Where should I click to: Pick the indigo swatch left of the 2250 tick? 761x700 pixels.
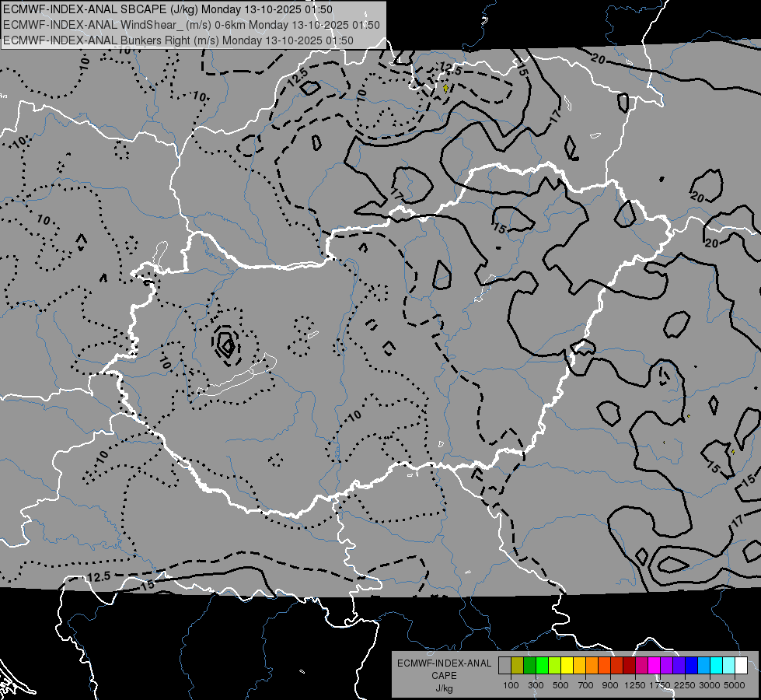679,666
